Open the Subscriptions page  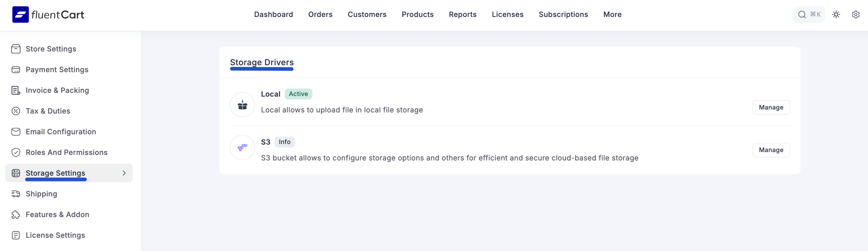click(563, 14)
